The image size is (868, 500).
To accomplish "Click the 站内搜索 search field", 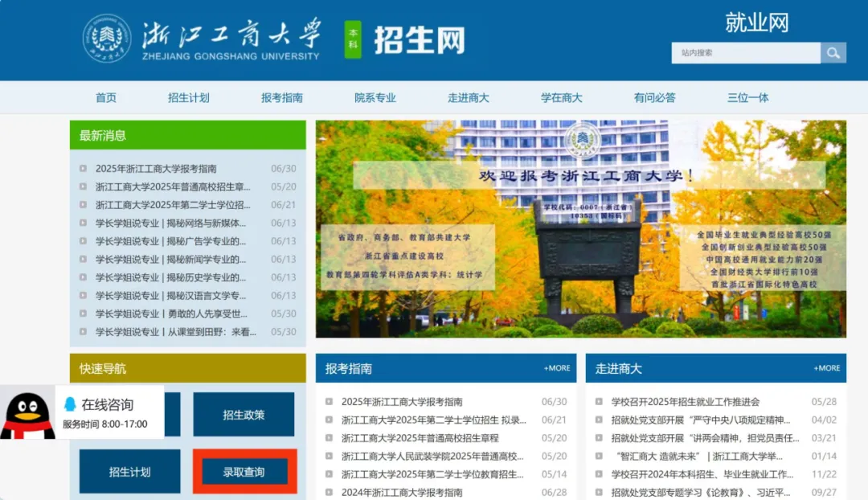I will [746, 53].
